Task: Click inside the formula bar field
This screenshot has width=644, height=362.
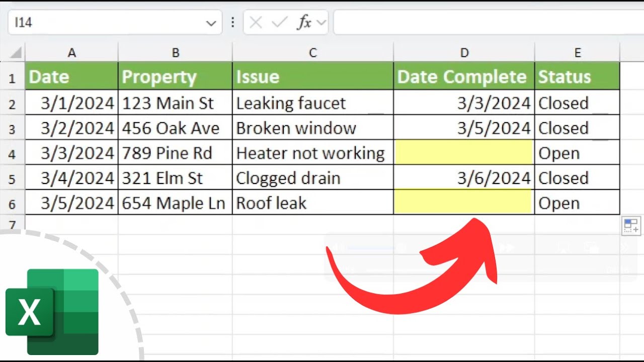Action: [488, 23]
